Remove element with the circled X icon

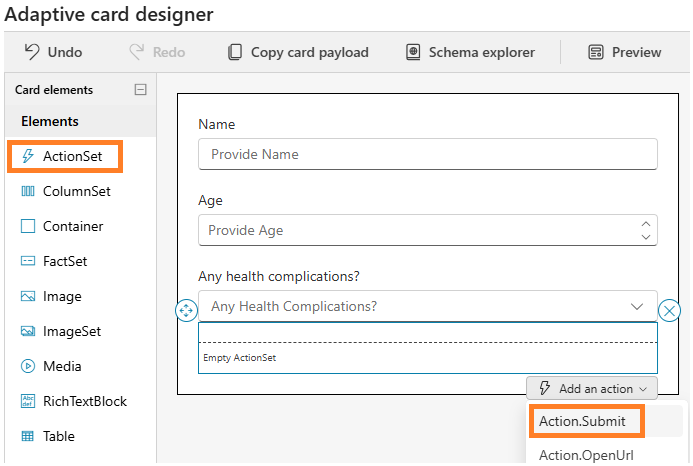tap(670, 310)
